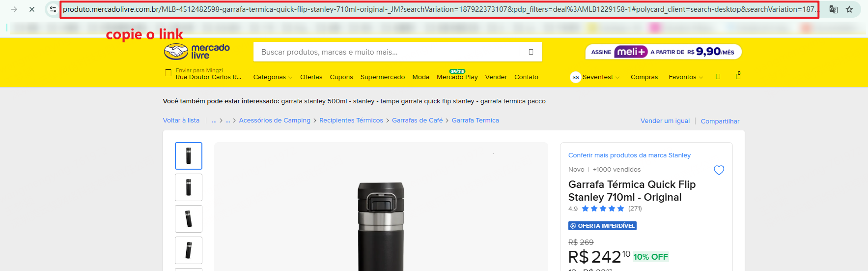Click the Mercado Livre handshake logo

pos(196,52)
